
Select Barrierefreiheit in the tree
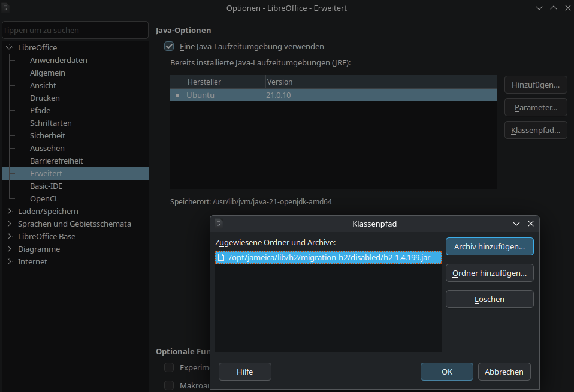tap(56, 161)
